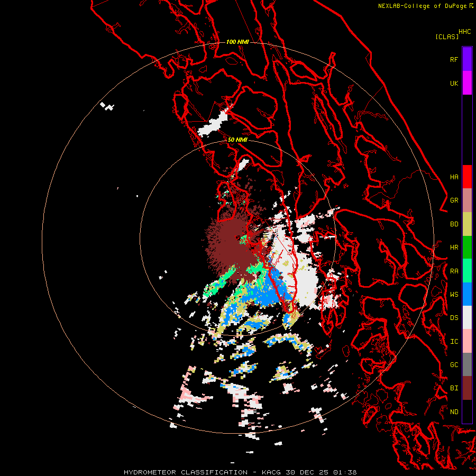Click the '50 NMI' range ring label
476x476 pixels.
237,140
